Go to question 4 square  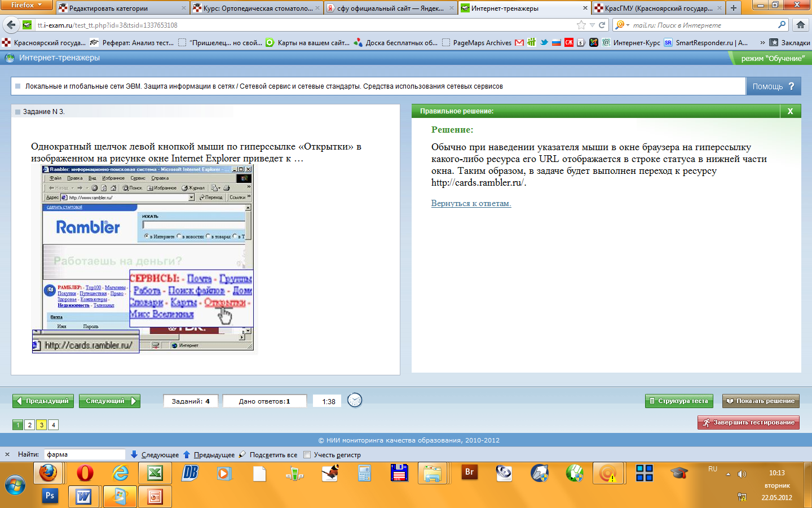(x=53, y=425)
